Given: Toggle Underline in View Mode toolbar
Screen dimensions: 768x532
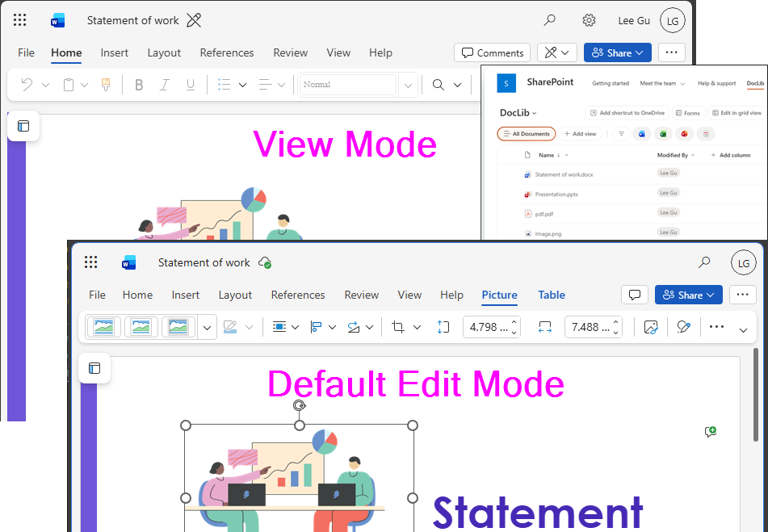Looking at the screenshot, I should click(191, 85).
